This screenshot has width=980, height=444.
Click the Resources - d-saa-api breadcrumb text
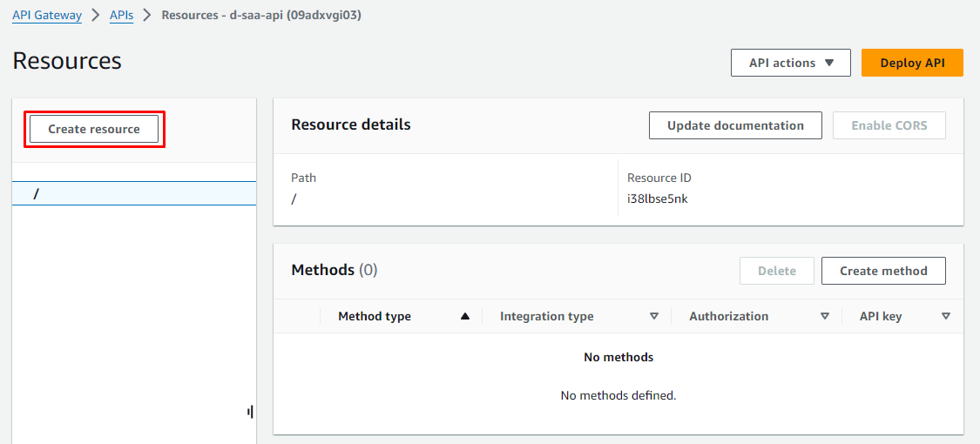(261, 16)
